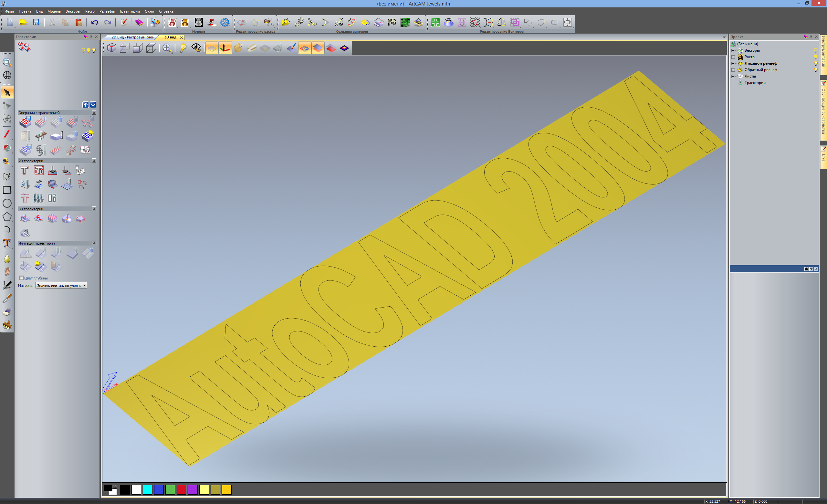Pick the cyan color swatch
The width and height of the screenshot is (827, 504).
147,490
